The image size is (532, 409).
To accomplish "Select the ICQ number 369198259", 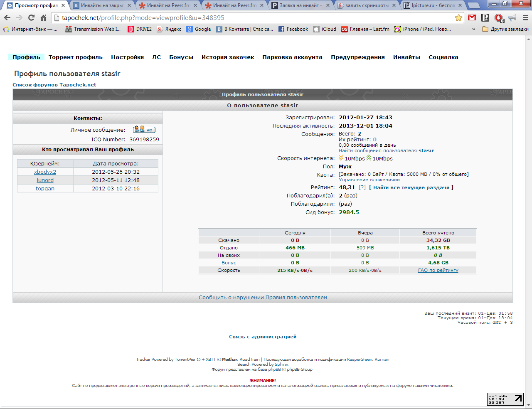I will click(x=144, y=139).
